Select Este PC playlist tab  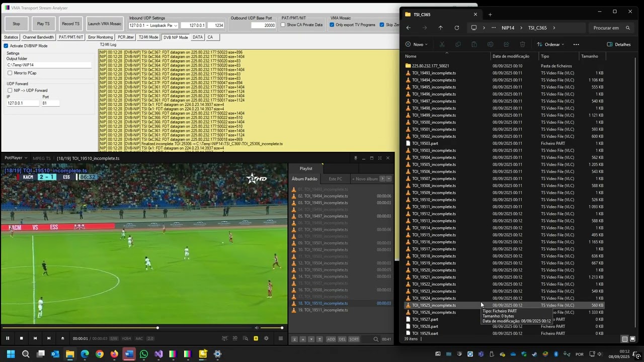[336, 179]
